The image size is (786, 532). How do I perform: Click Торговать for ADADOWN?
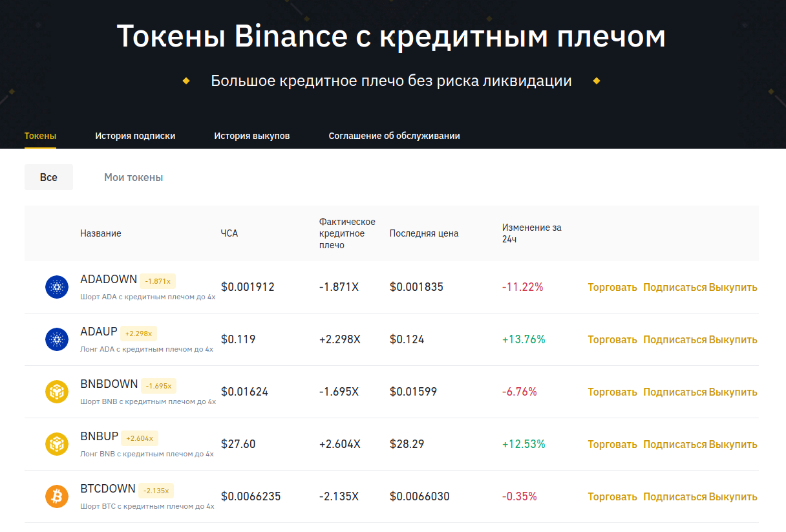click(x=612, y=288)
